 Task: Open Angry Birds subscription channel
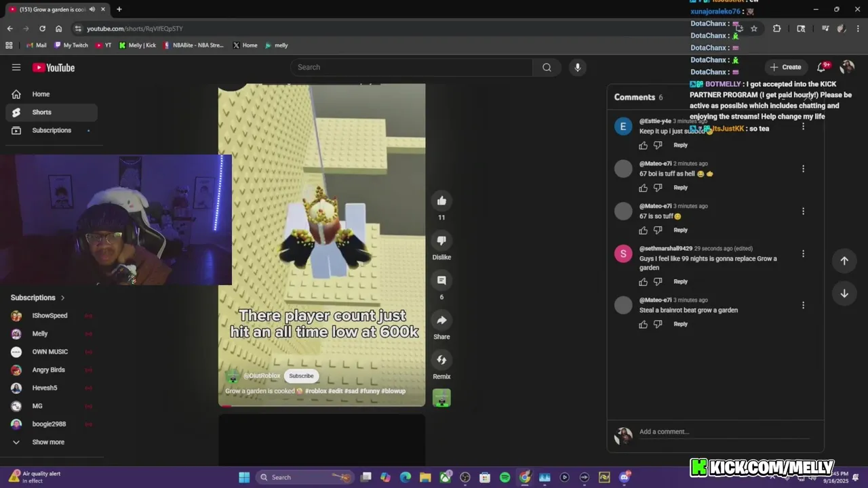pyautogui.click(x=52, y=370)
